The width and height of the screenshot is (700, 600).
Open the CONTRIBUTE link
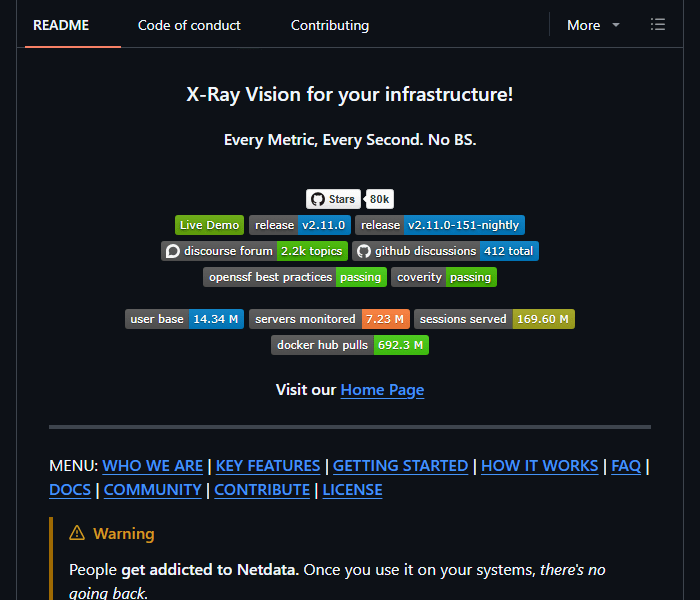[x=262, y=490]
